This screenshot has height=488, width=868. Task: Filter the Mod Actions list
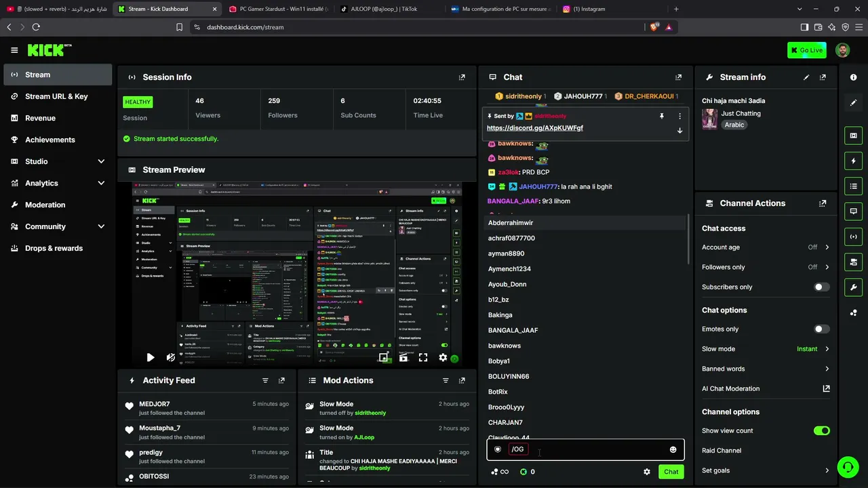click(x=446, y=381)
